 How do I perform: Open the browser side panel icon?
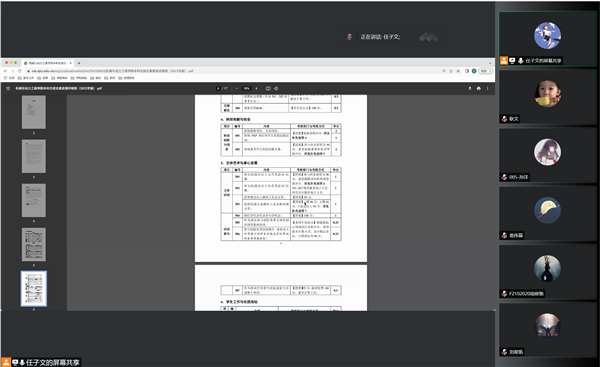467,71
